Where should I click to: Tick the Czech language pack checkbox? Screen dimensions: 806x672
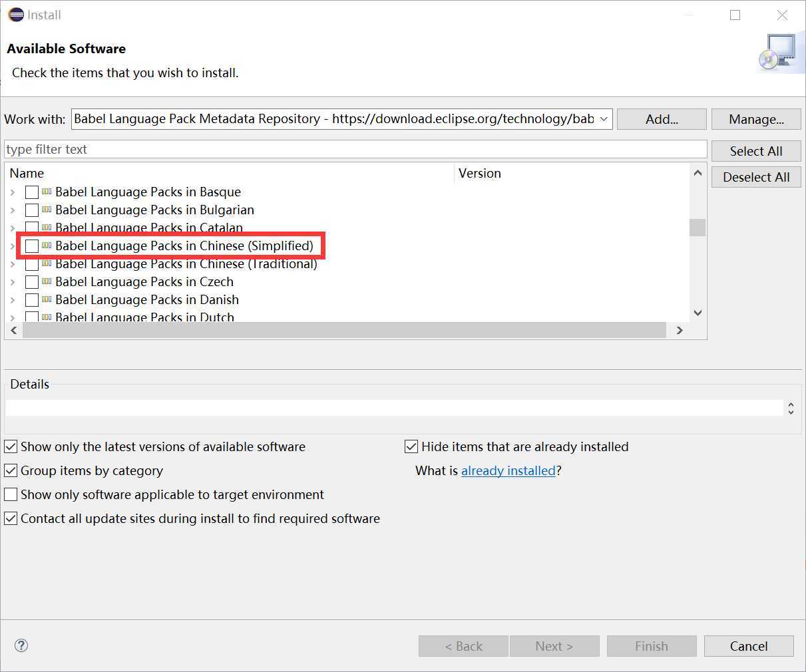[32, 282]
